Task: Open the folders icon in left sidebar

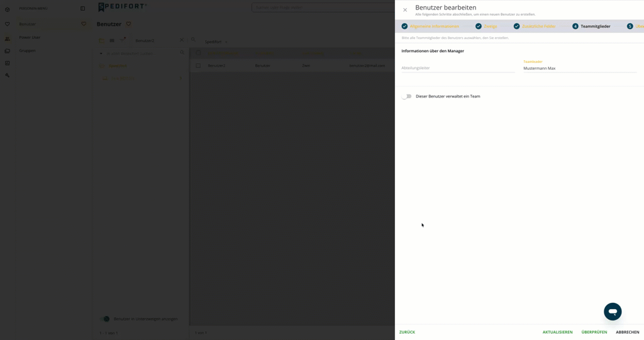Action: click(7, 51)
